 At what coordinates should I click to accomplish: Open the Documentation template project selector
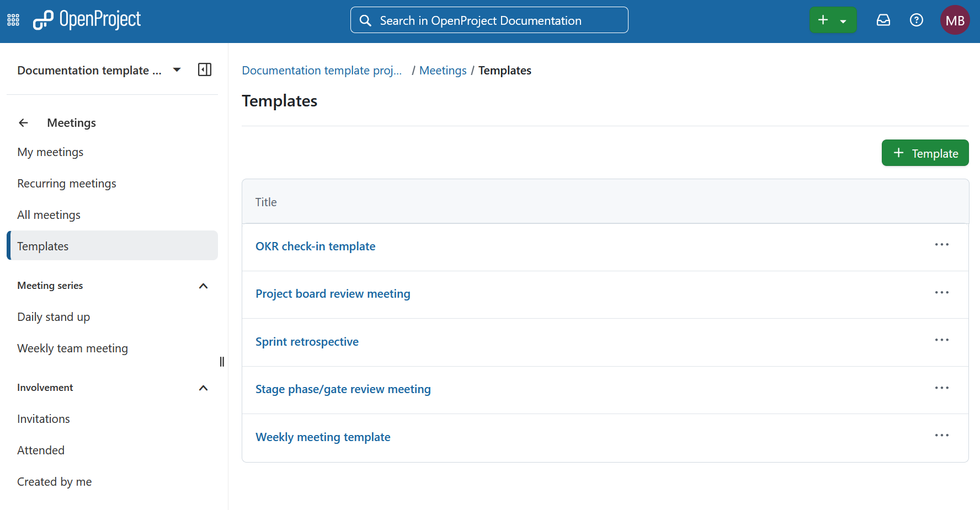(x=99, y=70)
